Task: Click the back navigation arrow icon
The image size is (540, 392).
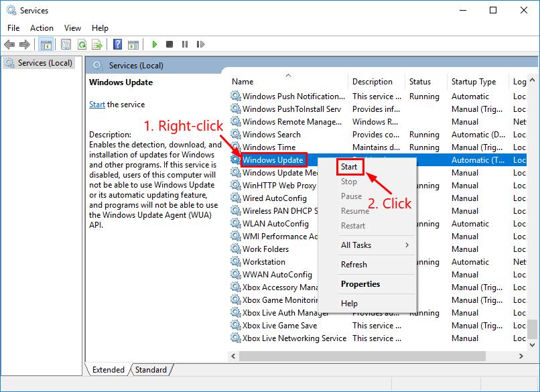Action: [x=9, y=44]
